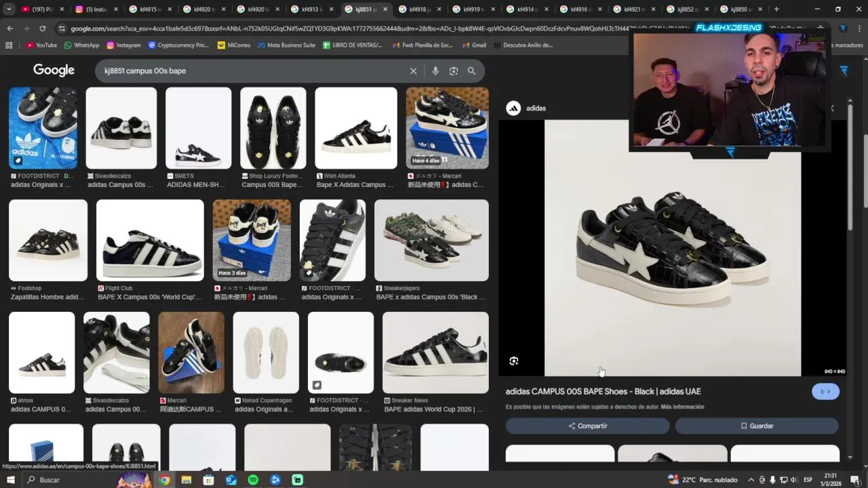This screenshot has width=868, height=488.
Task: Go back with the browser back arrow
Action: (x=9, y=28)
